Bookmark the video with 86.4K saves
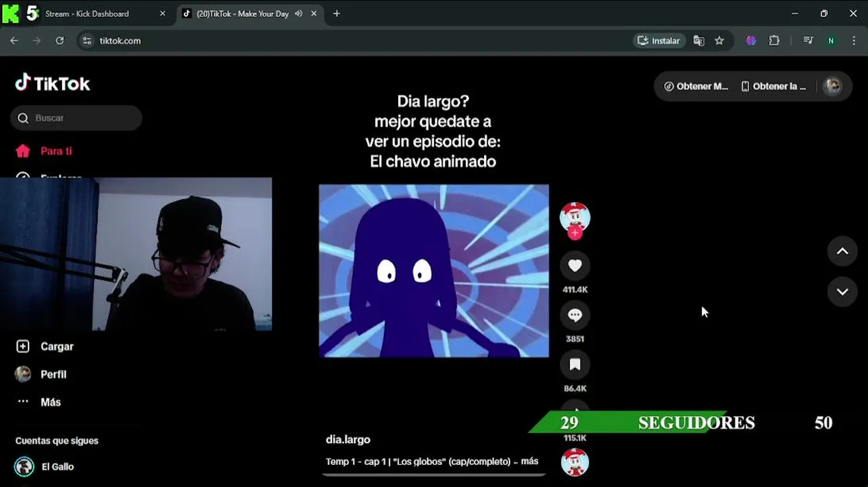 [575, 365]
